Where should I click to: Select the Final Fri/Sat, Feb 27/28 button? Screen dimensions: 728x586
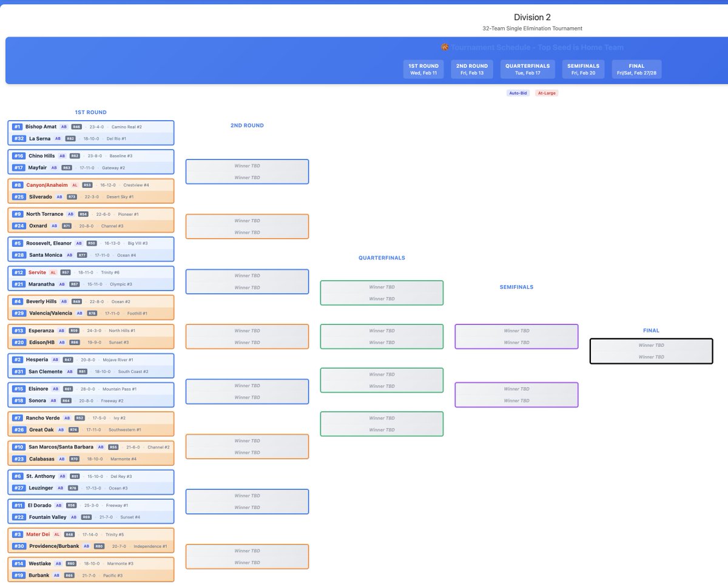(x=636, y=69)
